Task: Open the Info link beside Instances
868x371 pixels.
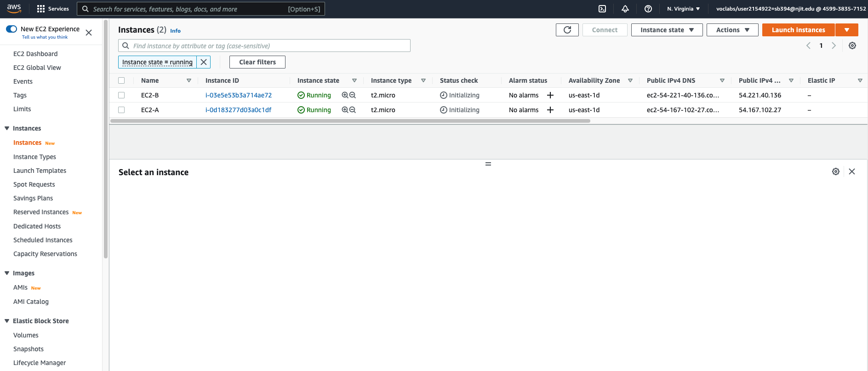Action: (175, 31)
